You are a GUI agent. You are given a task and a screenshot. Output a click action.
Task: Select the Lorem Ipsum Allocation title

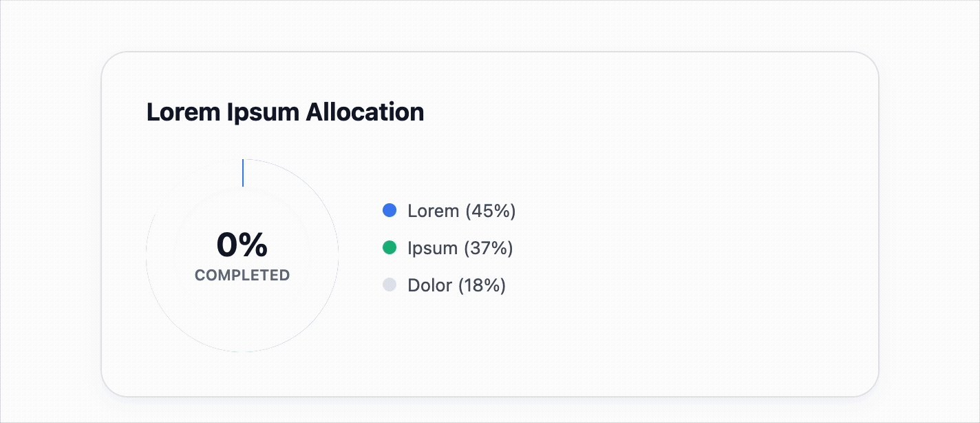click(285, 112)
